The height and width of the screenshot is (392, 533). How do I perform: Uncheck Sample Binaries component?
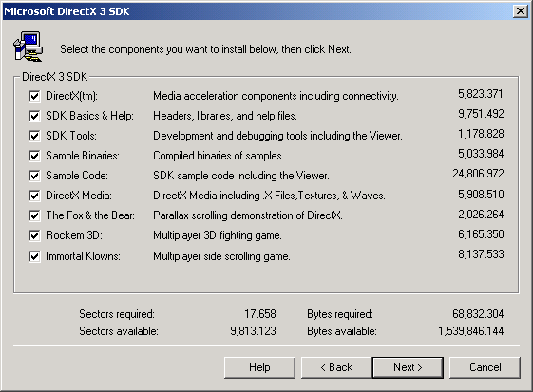[x=34, y=156]
